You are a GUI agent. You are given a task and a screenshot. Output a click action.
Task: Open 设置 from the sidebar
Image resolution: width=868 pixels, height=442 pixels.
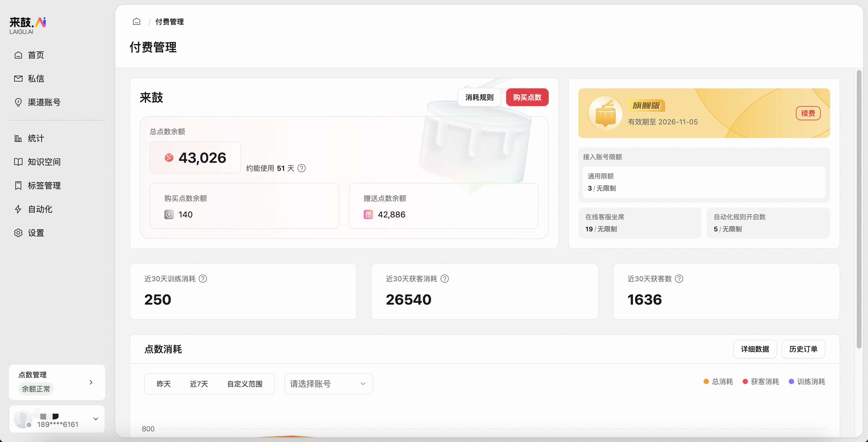coord(35,233)
